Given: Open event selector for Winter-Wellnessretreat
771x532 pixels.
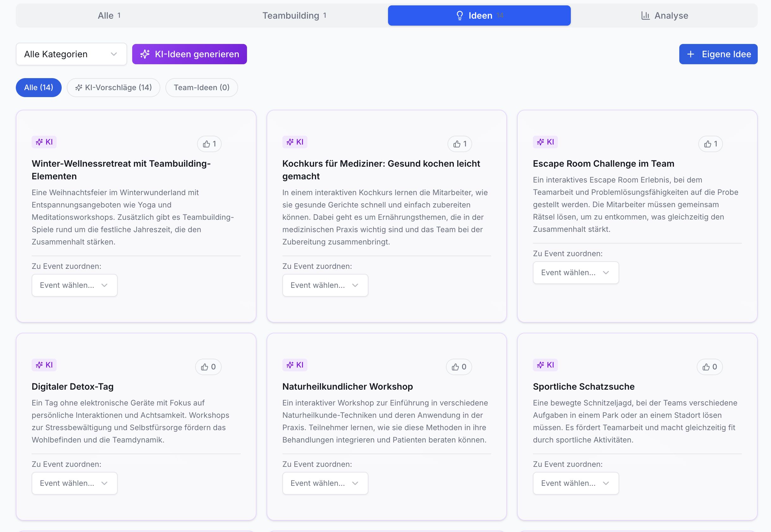Looking at the screenshot, I should 75,285.
